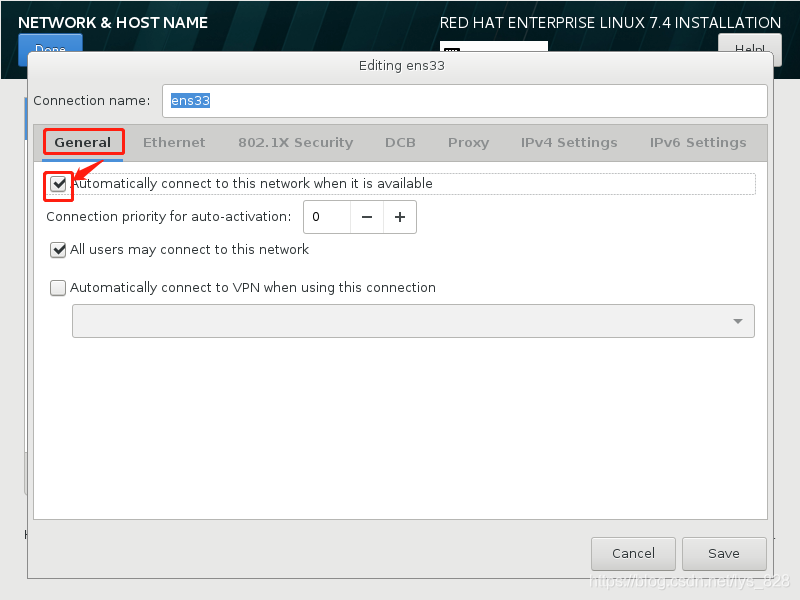Open the IPv4 Settings tab

point(569,142)
